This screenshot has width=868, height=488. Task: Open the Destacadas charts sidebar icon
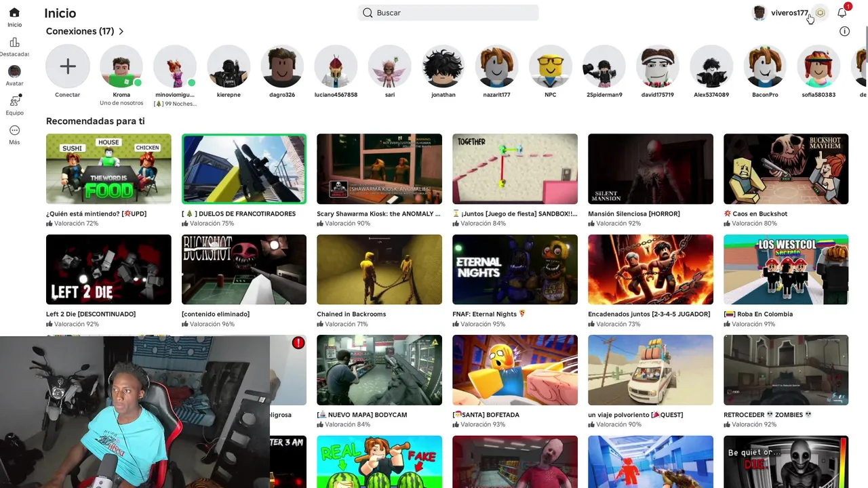(x=14, y=42)
